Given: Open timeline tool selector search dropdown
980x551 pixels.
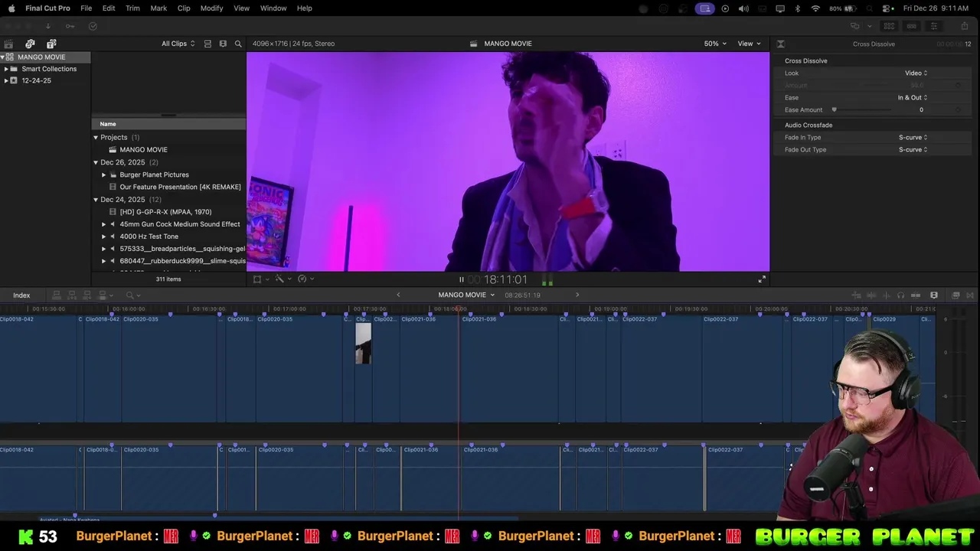Looking at the screenshot, I should 133,295.
